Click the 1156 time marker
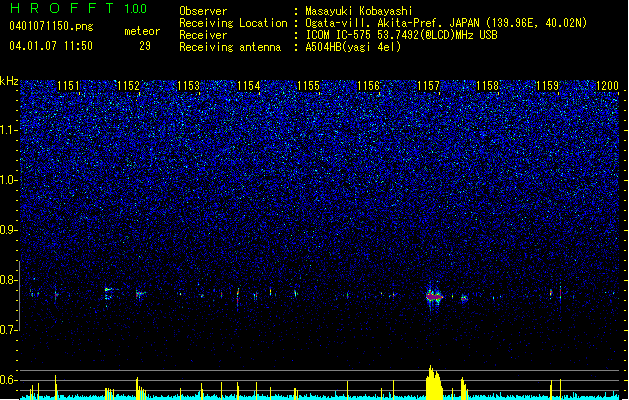Screen dimensions: 629x400 click(x=368, y=86)
